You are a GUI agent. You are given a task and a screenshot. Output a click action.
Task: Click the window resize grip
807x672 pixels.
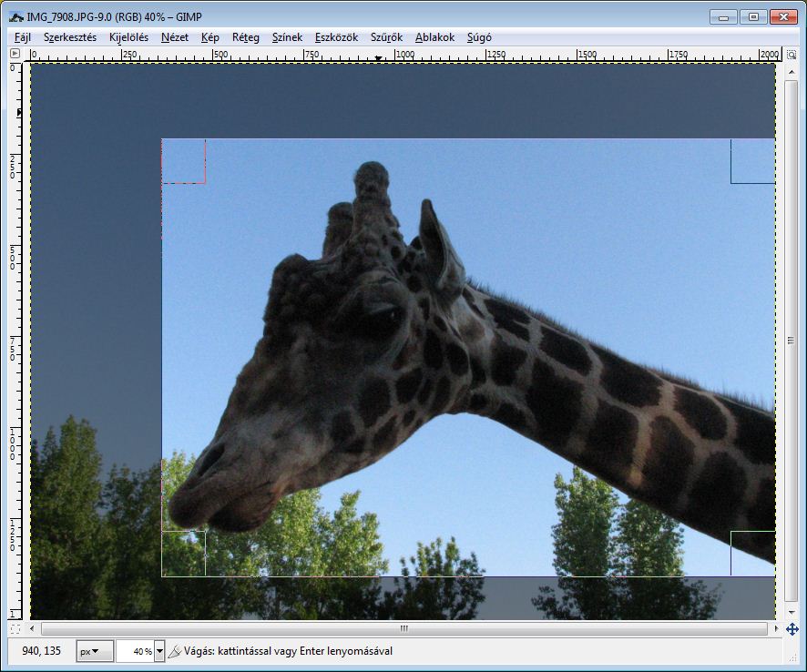tap(793, 658)
